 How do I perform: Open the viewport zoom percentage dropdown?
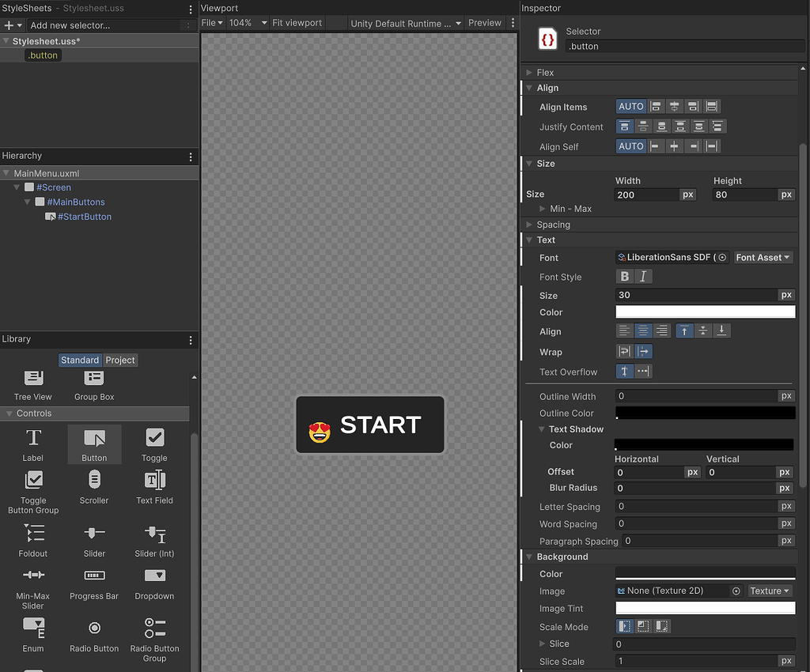point(246,23)
